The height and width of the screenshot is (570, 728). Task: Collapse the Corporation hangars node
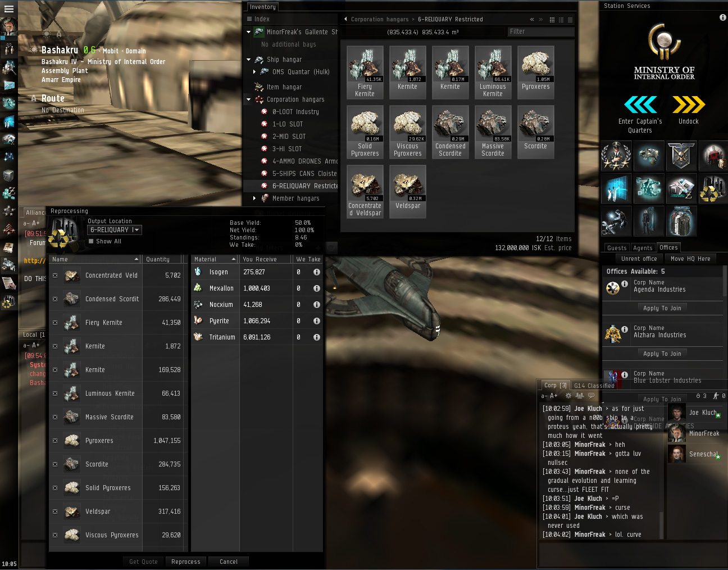249,99
